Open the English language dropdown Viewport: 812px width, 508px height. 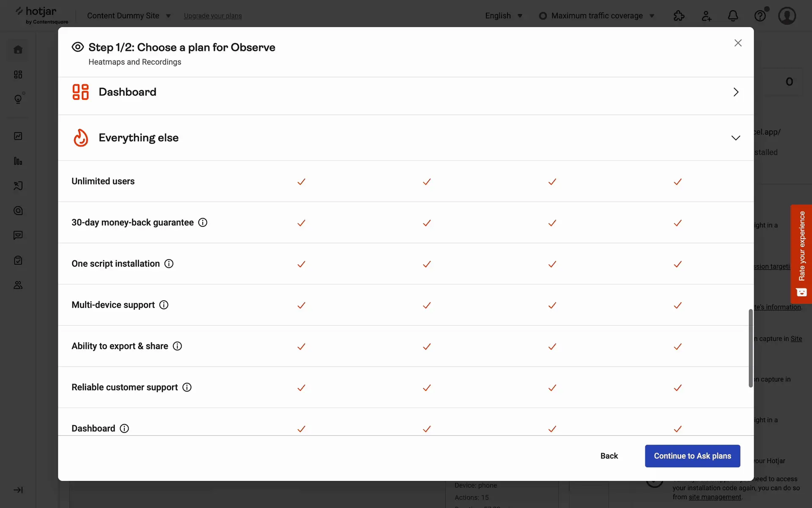pos(504,16)
